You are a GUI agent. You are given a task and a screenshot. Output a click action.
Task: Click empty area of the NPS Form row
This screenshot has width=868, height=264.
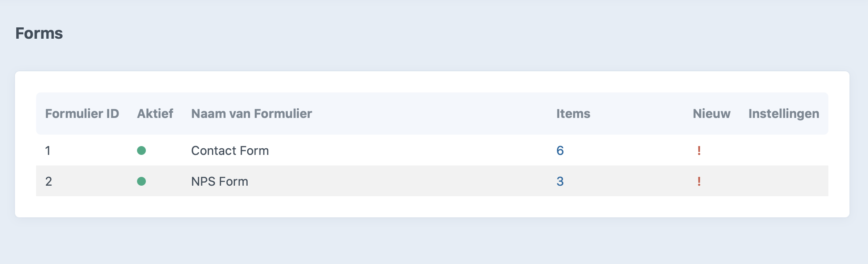(x=397, y=181)
